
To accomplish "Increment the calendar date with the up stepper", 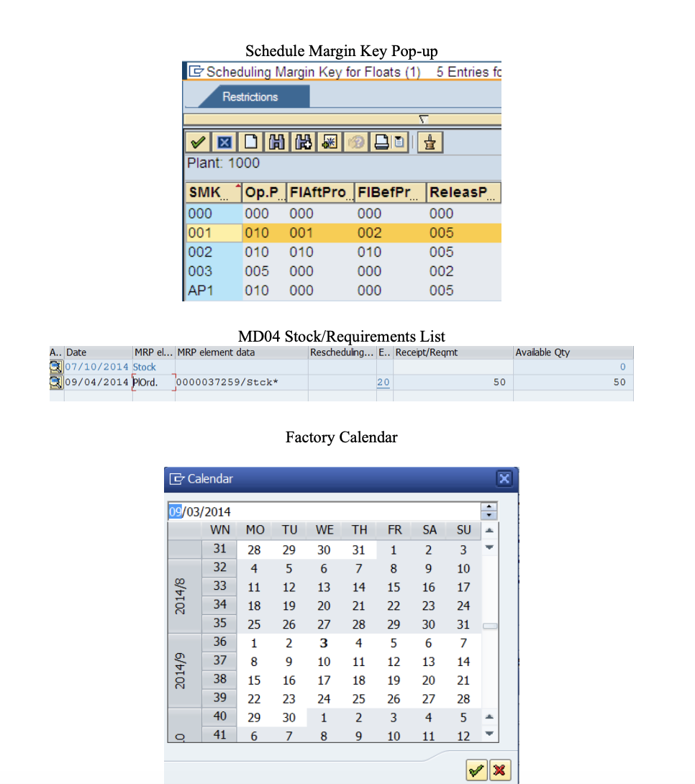I will pyautogui.click(x=489, y=507).
